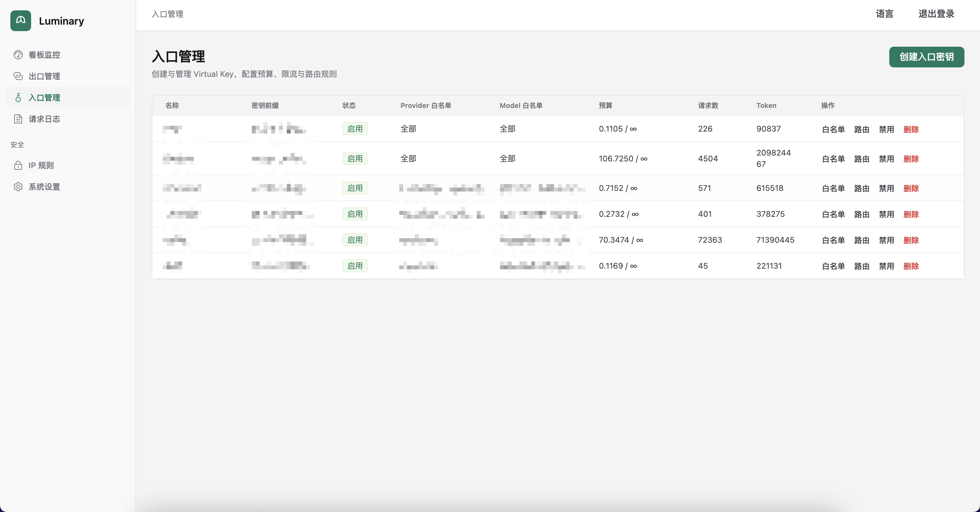This screenshot has width=980, height=512.
Task: Open 白名单 for the 401-request key
Action: [x=833, y=215]
